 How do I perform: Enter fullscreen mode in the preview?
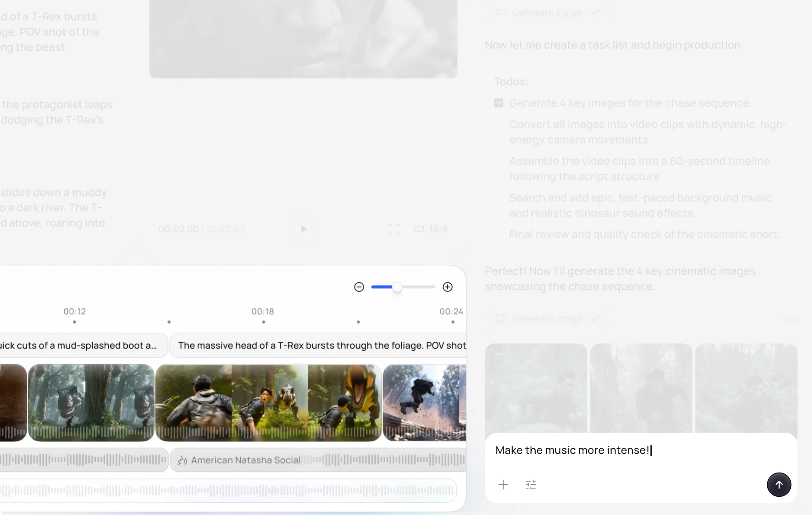pos(394,229)
